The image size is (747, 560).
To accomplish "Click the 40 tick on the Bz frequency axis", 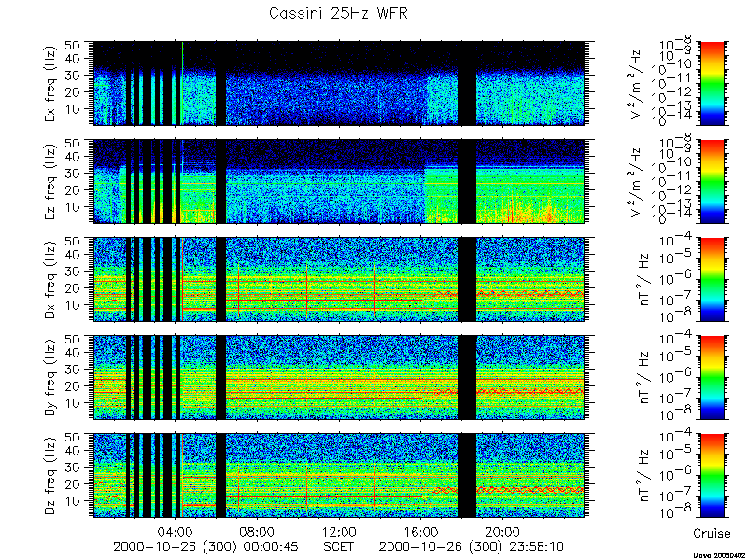I will pyautogui.click(x=73, y=451).
